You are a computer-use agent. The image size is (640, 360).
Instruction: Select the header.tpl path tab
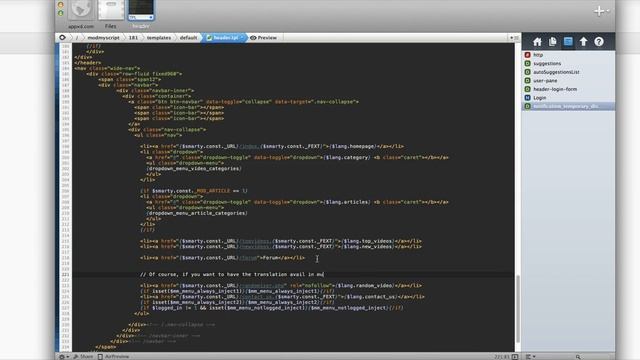point(223,38)
